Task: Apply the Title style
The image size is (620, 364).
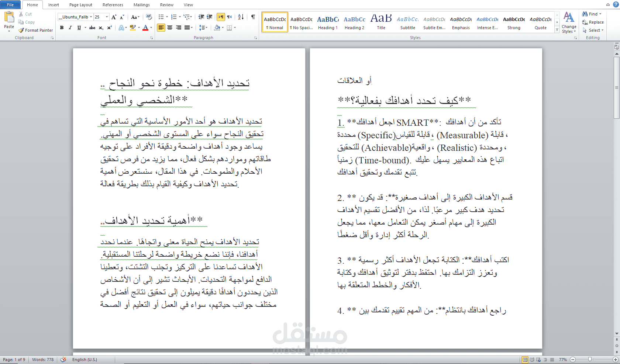Action: click(x=381, y=22)
